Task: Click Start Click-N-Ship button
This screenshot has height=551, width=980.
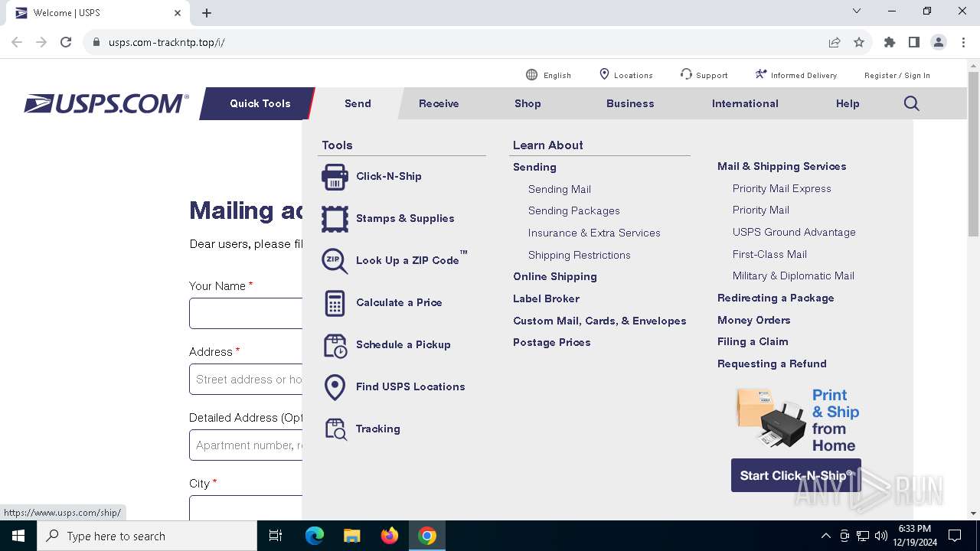Action: [x=796, y=475]
